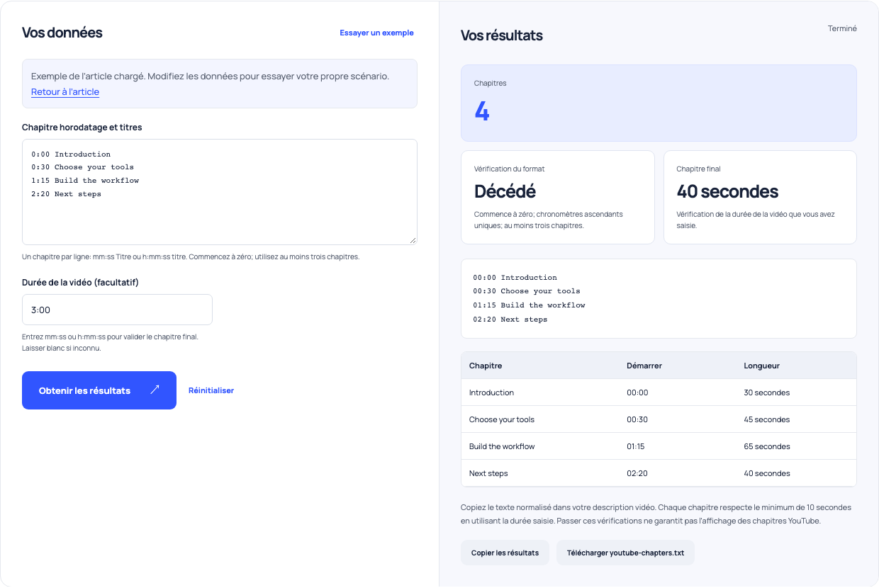Download the youtube-chapters.txt file
Screen dimensions: 879x588
click(x=625, y=553)
